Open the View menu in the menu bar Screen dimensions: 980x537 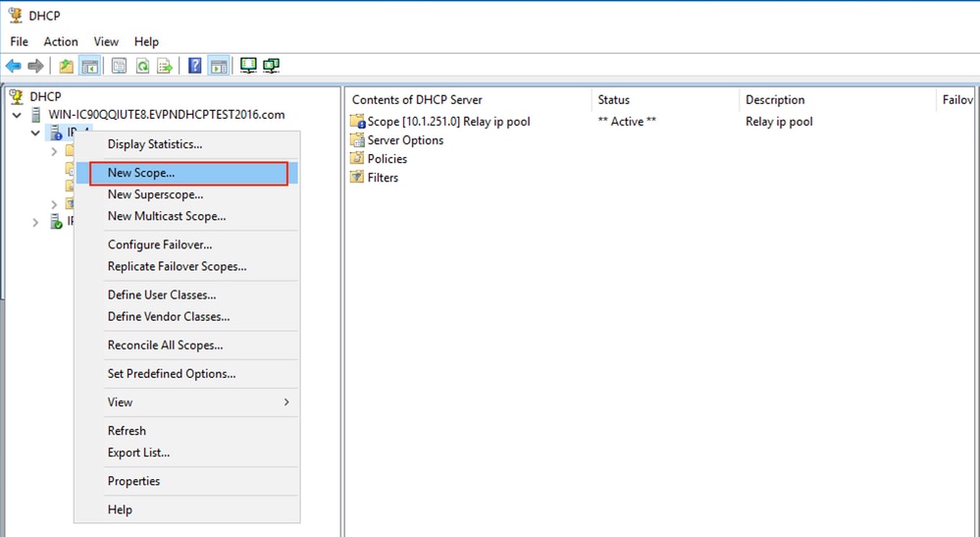click(x=106, y=41)
